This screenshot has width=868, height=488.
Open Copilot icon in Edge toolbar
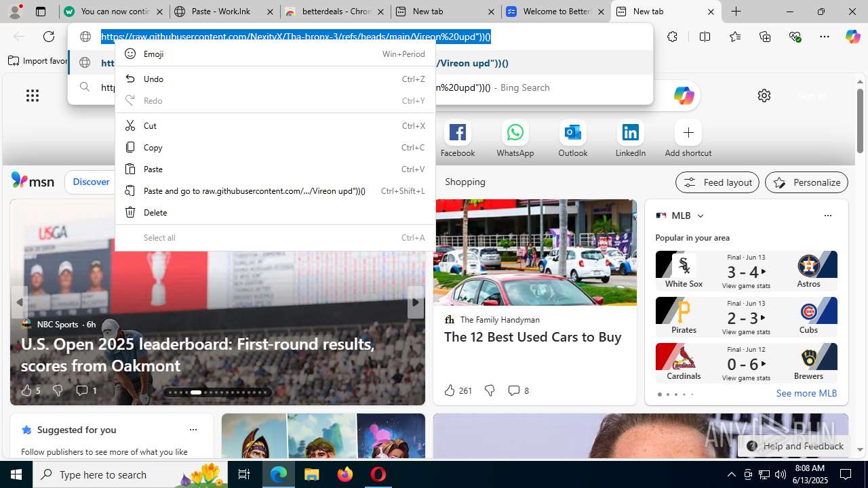(852, 37)
